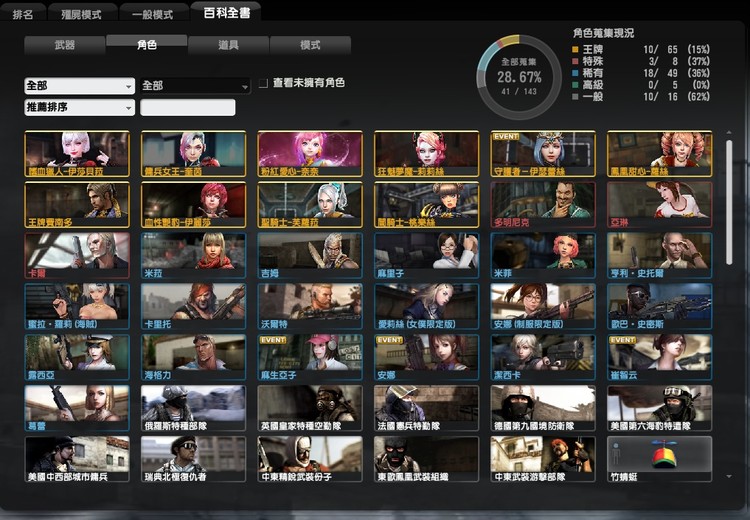Viewport: 750px width, 520px height.
Task: Click the 模式 category button
Action: click(310, 45)
